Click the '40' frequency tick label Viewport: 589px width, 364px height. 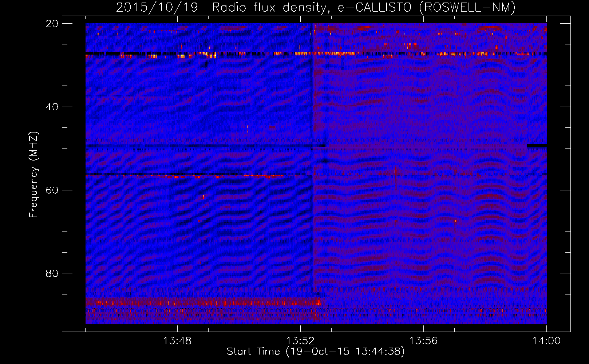point(52,107)
